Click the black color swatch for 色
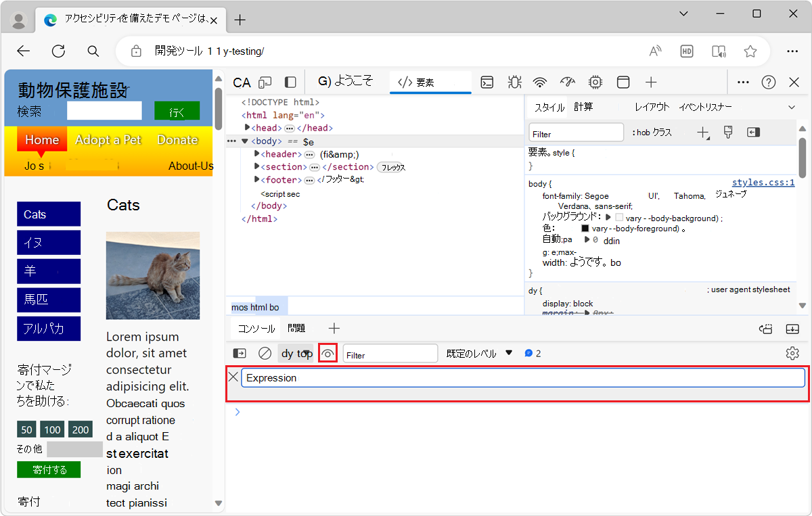The width and height of the screenshot is (812, 516). pyautogui.click(x=585, y=229)
